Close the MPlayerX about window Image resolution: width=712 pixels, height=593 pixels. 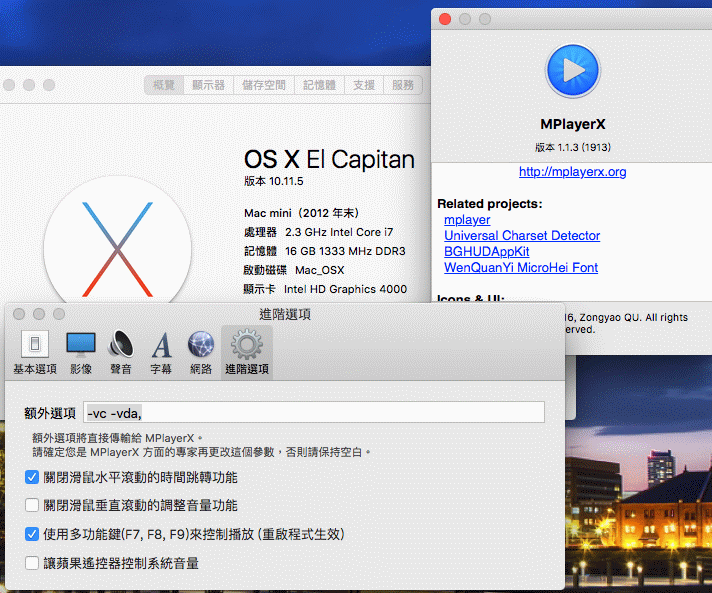click(x=445, y=19)
